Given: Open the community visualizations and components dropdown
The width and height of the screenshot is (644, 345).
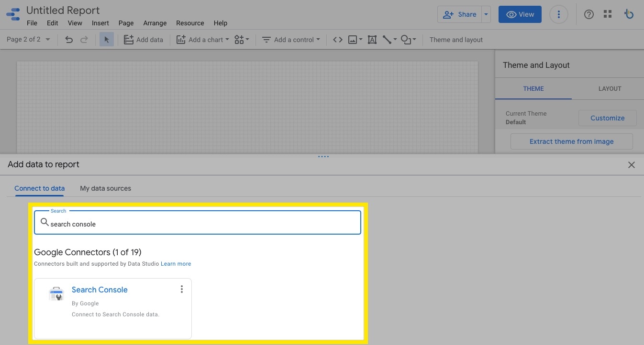Looking at the screenshot, I should coord(242,40).
